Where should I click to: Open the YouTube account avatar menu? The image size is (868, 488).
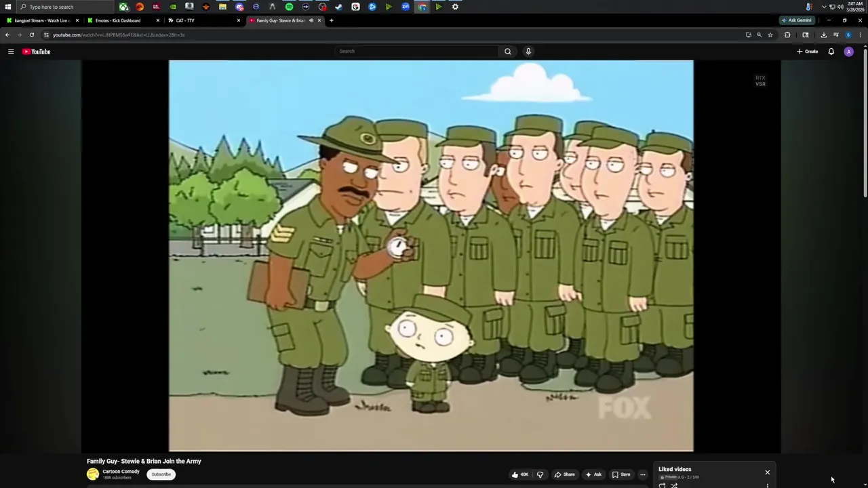pyautogui.click(x=848, y=52)
